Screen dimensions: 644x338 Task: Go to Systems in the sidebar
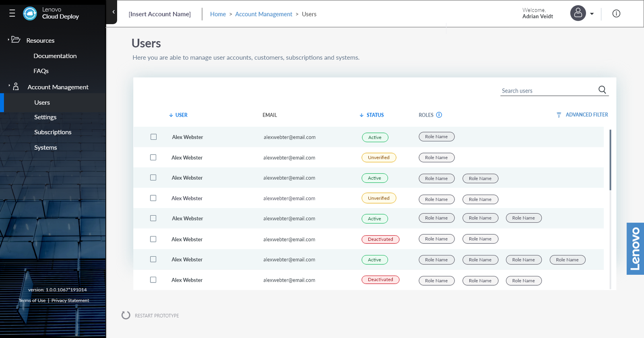[x=45, y=147]
